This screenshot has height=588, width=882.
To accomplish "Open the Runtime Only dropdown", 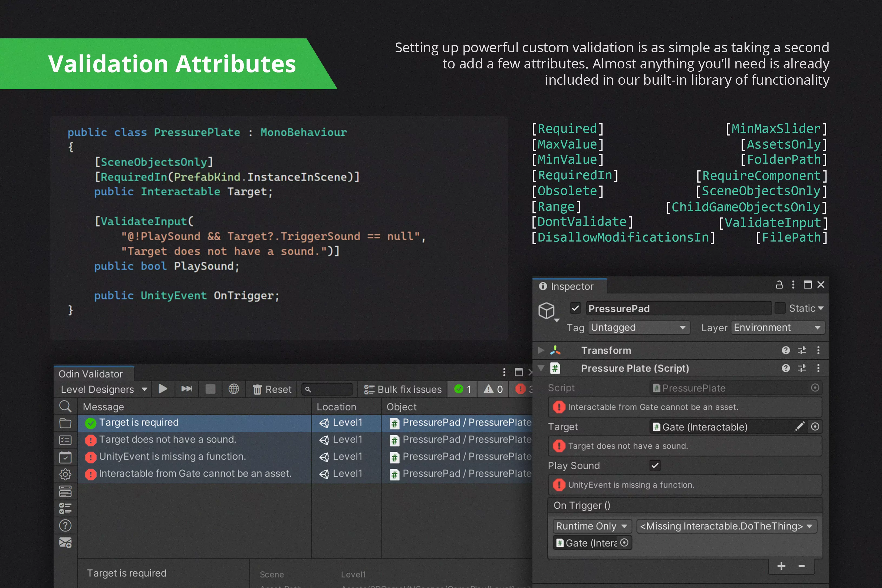I will pyautogui.click(x=592, y=526).
